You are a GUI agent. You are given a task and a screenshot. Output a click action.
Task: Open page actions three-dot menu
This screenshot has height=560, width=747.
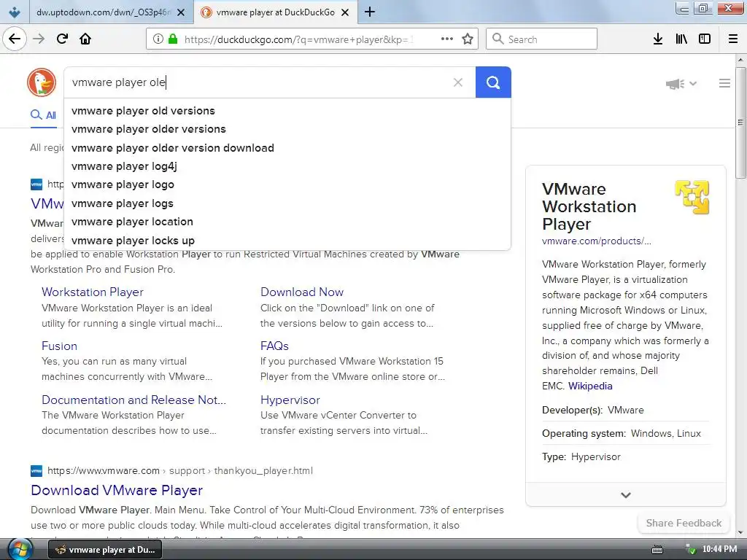447,39
